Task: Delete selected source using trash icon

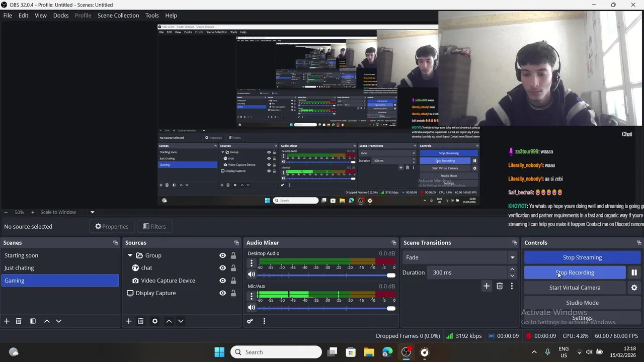Action: (141, 321)
